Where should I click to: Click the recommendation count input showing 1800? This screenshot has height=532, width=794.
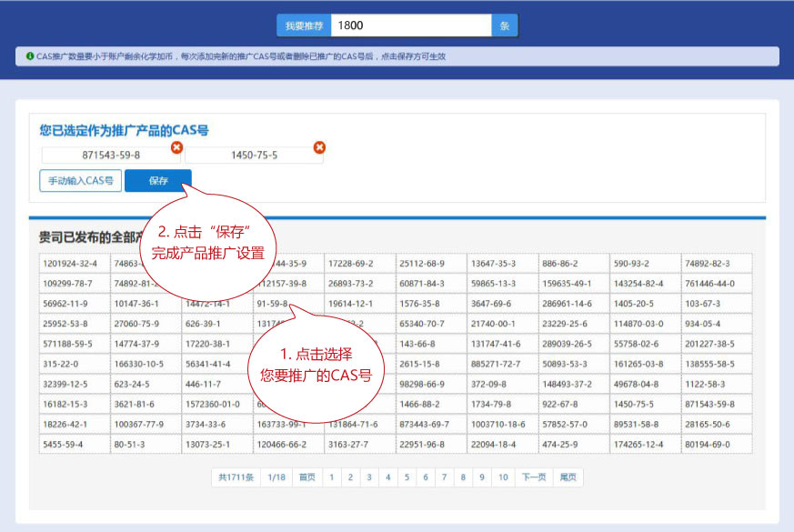click(x=411, y=25)
